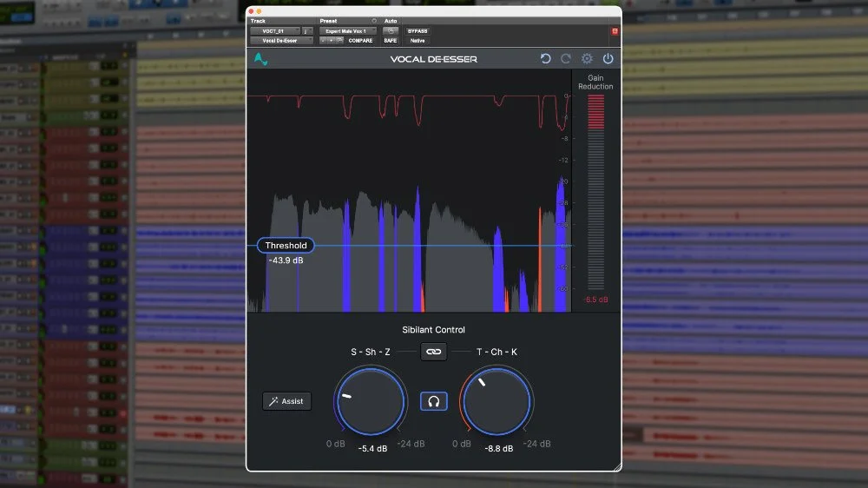This screenshot has width=868, height=488.
Task: Toggle the sibilant link chain icon
Action: tap(433, 352)
